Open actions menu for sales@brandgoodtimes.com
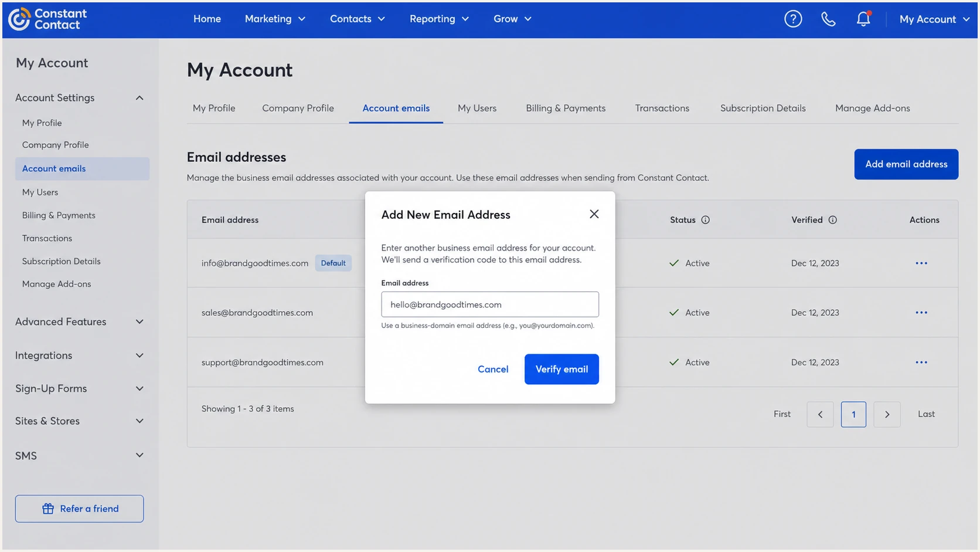Image resolution: width=980 pixels, height=552 pixels. coord(921,313)
